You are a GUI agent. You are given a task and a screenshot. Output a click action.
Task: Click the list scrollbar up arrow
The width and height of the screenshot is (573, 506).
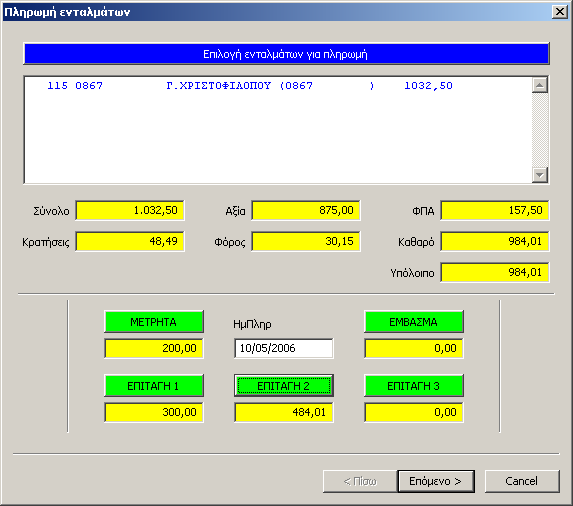point(540,85)
